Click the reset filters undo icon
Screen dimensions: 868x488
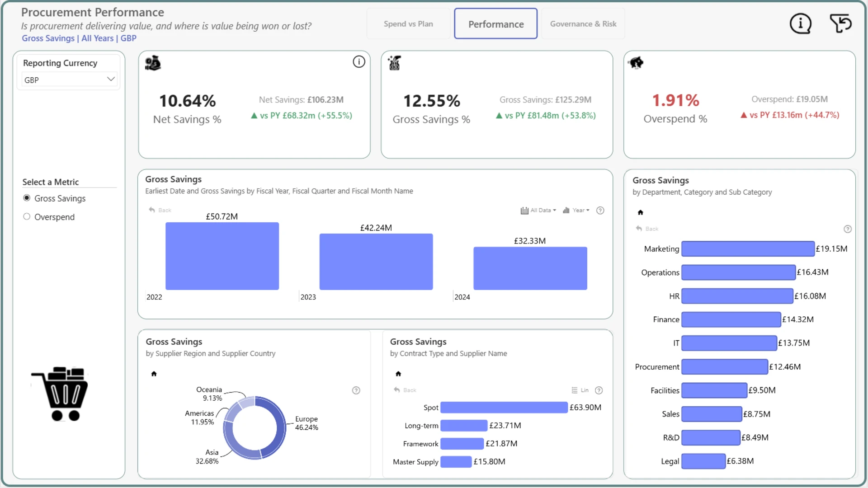click(x=841, y=23)
